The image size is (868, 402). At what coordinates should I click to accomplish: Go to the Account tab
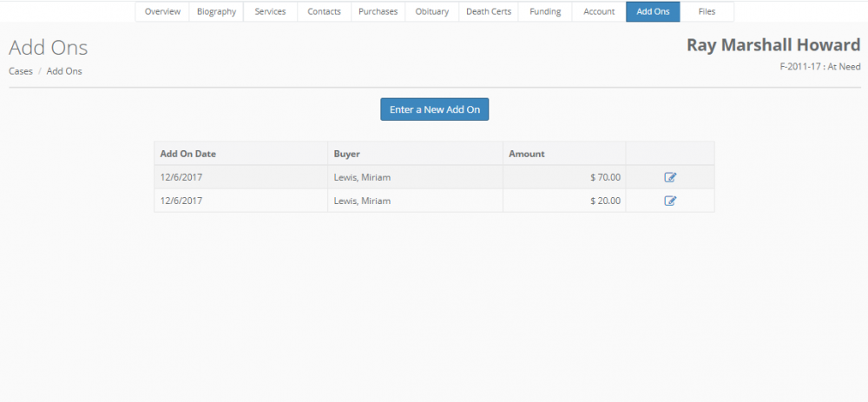tap(599, 11)
